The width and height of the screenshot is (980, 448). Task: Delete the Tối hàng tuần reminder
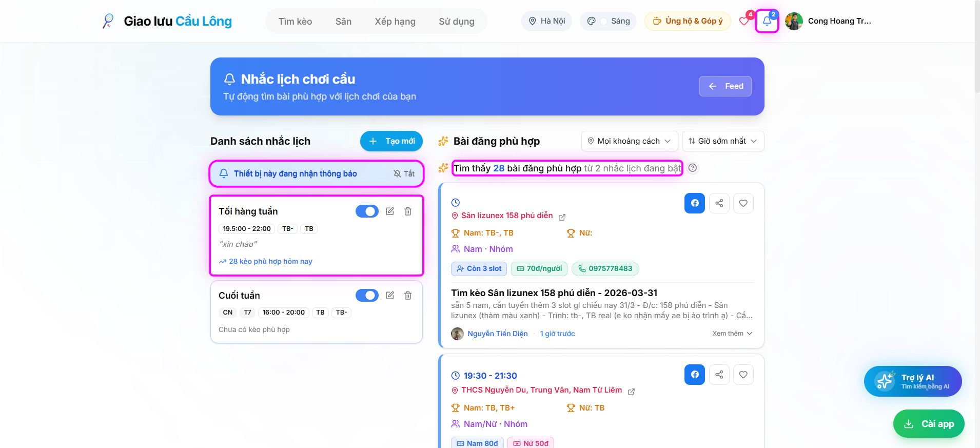coord(408,211)
